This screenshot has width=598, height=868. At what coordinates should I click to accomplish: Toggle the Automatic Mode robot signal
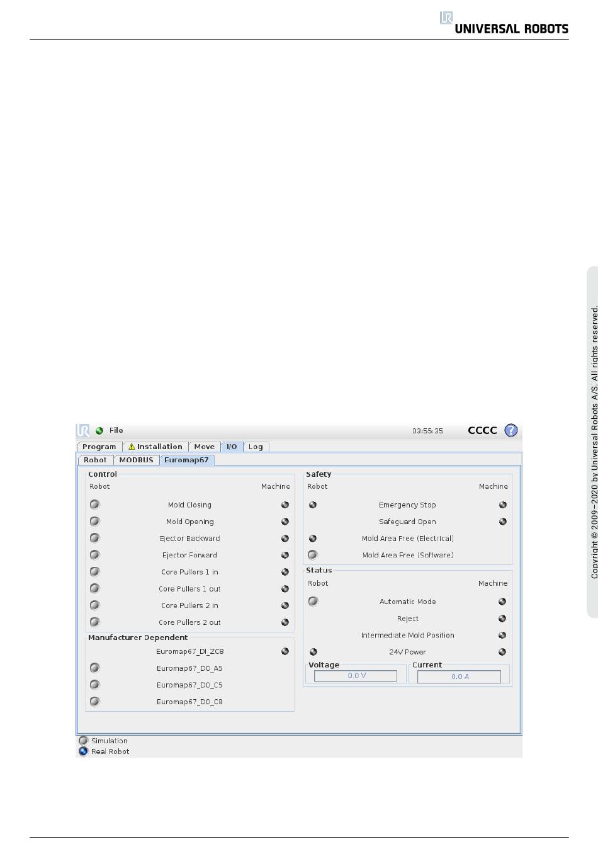click(x=313, y=602)
